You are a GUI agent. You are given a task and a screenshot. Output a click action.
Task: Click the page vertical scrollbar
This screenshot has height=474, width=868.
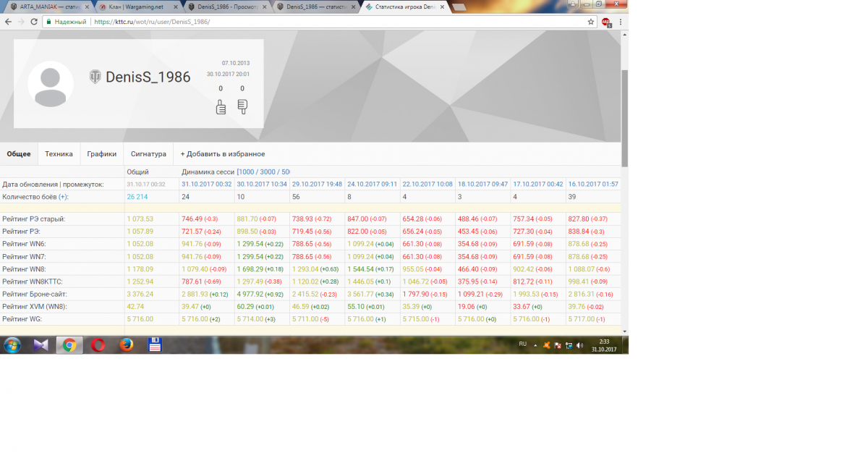(624, 119)
